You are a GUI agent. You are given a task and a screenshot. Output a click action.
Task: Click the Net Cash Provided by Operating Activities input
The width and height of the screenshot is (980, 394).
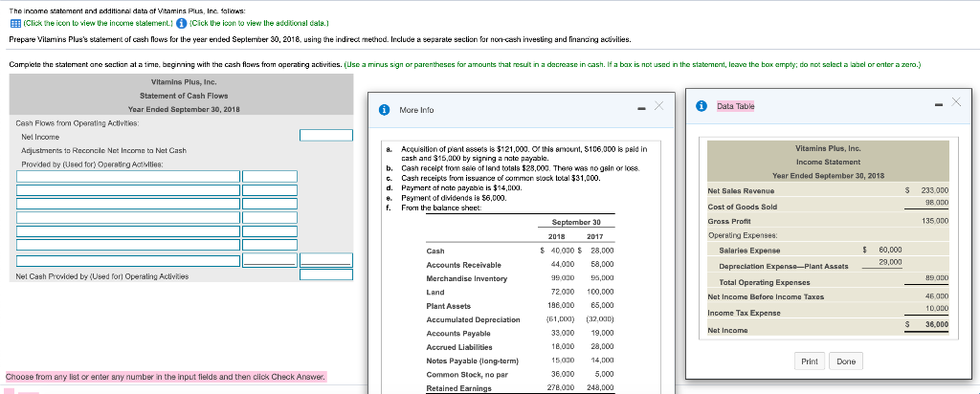click(x=326, y=274)
